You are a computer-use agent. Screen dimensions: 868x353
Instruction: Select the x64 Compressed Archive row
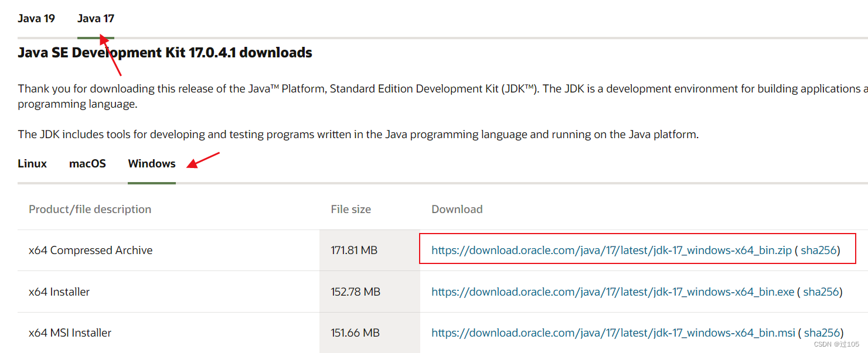click(91, 249)
